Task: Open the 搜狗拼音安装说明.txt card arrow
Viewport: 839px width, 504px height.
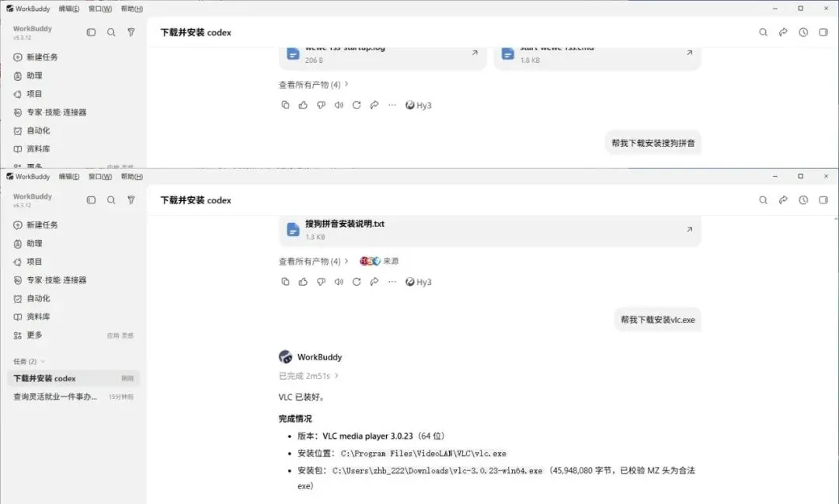Action: (x=689, y=229)
